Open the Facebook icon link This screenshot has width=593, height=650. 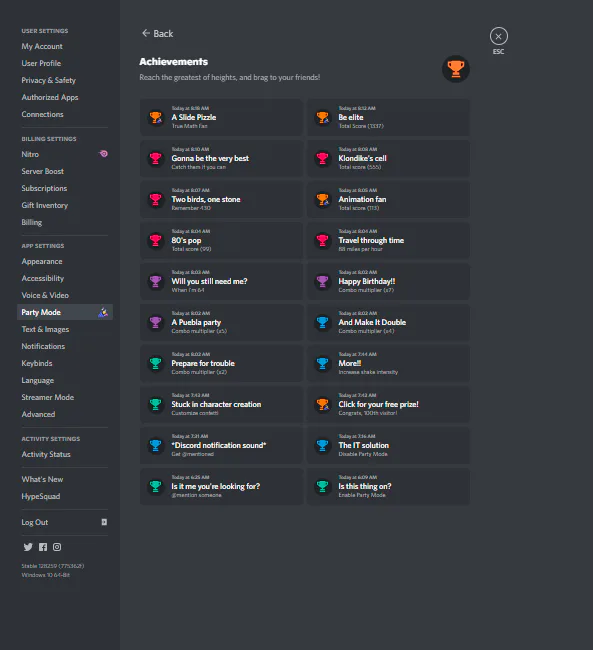click(43, 547)
